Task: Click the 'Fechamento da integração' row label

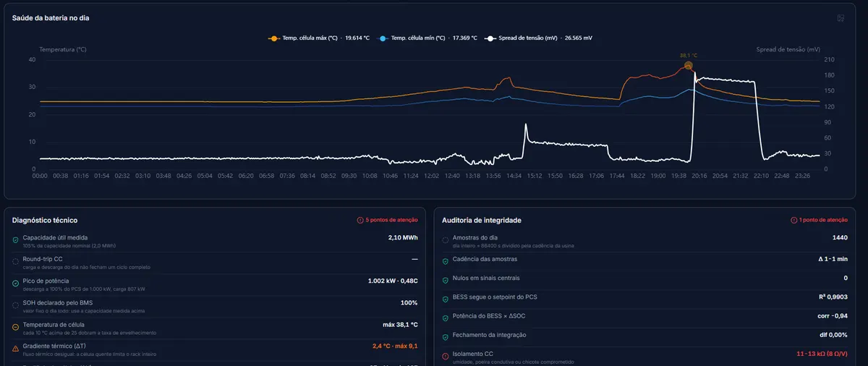Action: (x=490, y=335)
